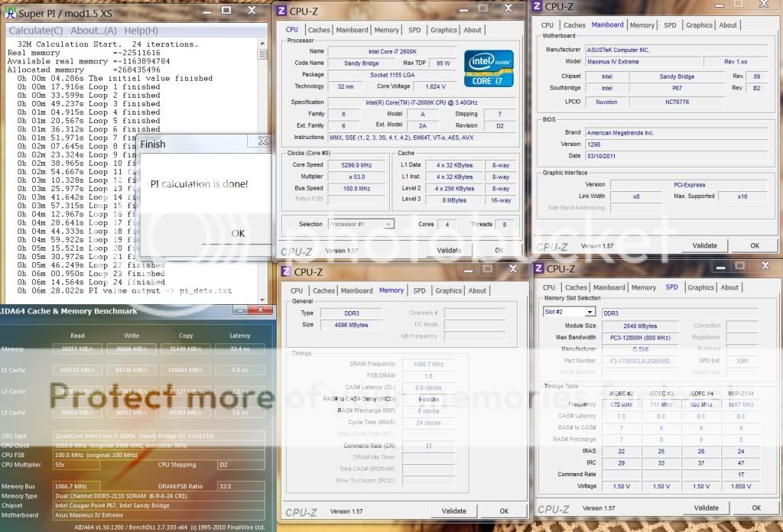Click OK in the CPU-Z memory timings window
The width and height of the screenshot is (783, 532).
[505, 511]
